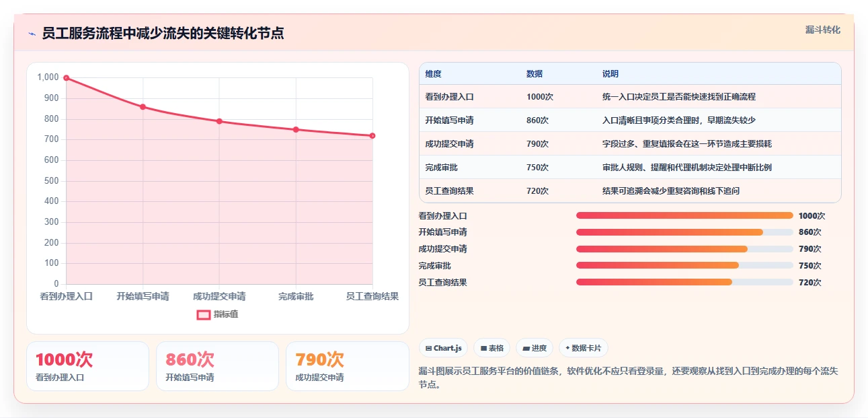Click progress label 完成审批

click(434, 266)
